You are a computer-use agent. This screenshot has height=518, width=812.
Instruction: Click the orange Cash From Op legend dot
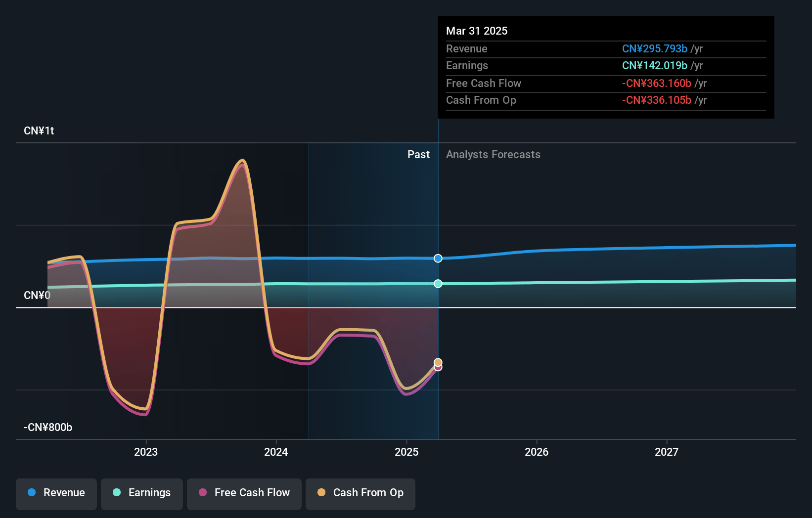click(x=321, y=492)
